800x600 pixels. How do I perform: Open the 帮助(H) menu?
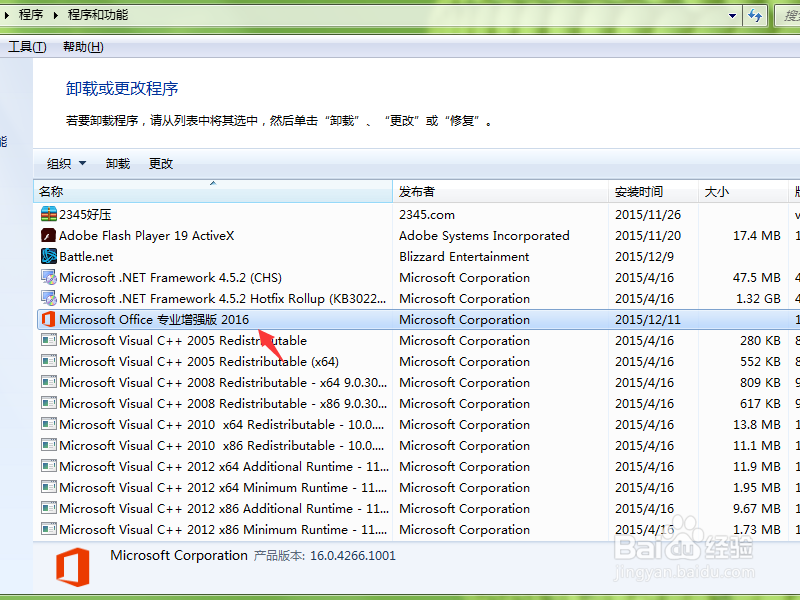click(x=83, y=47)
